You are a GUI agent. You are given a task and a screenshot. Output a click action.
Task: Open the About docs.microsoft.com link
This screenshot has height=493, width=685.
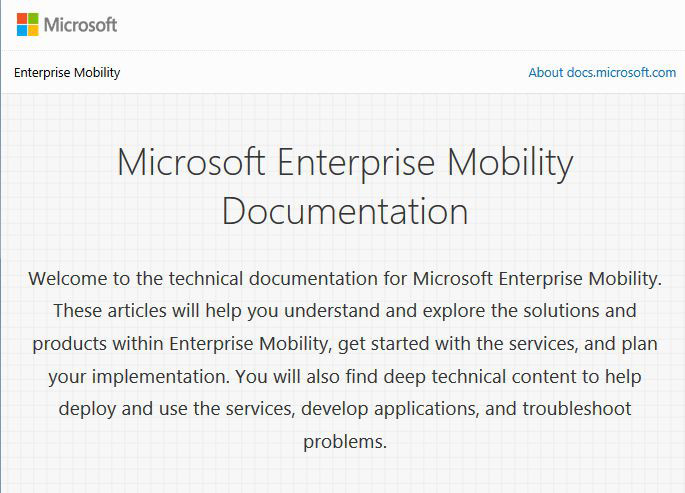point(602,72)
